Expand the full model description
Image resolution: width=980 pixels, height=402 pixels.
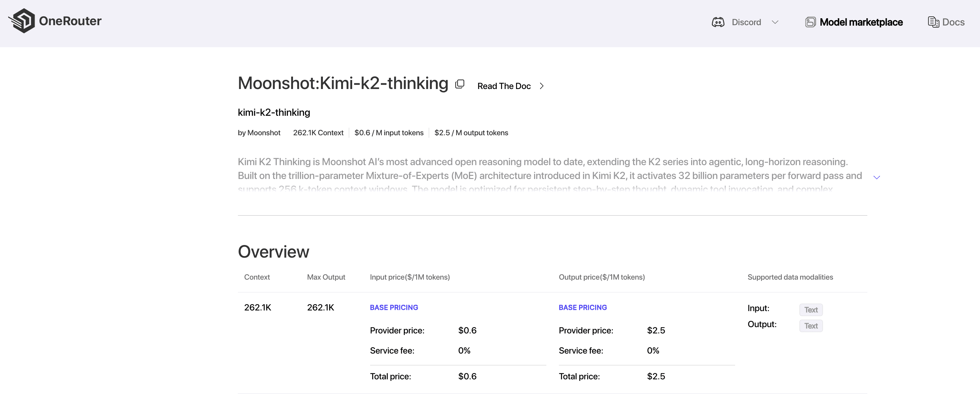[x=876, y=177]
